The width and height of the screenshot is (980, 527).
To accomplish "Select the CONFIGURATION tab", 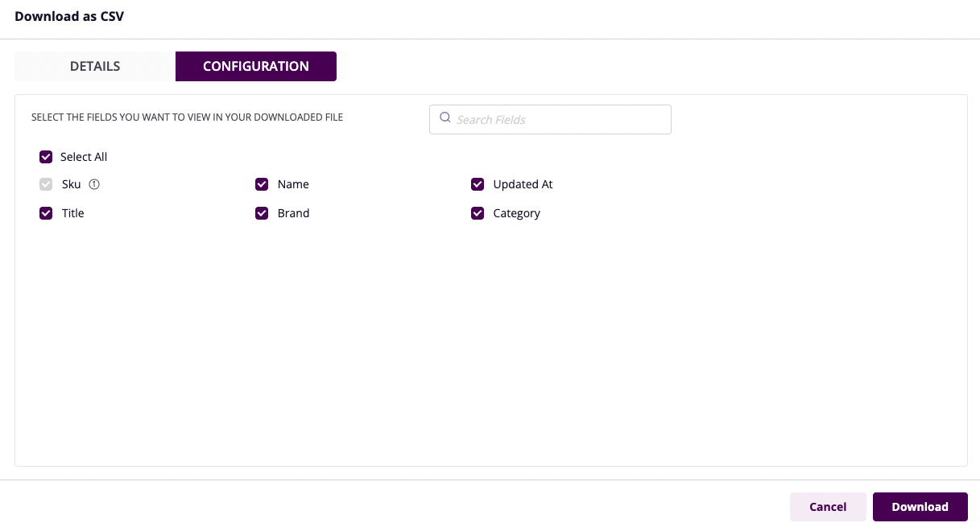I will [256, 67].
